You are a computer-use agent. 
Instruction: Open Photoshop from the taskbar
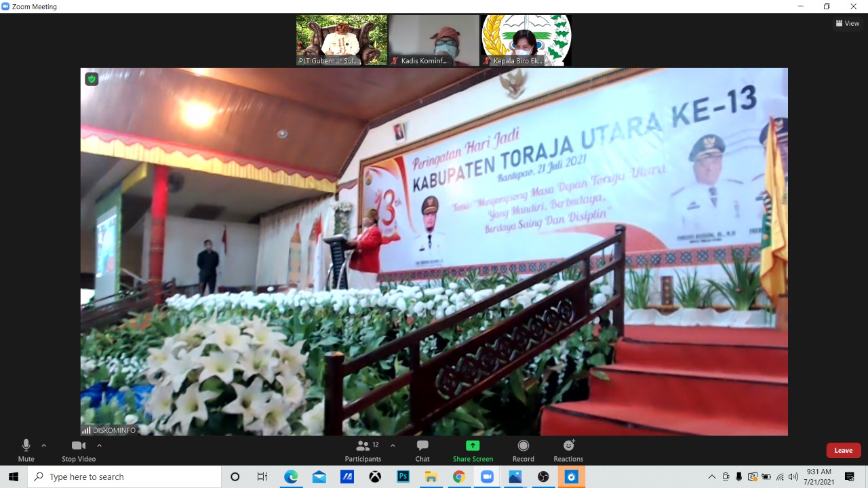(x=403, y=477)
